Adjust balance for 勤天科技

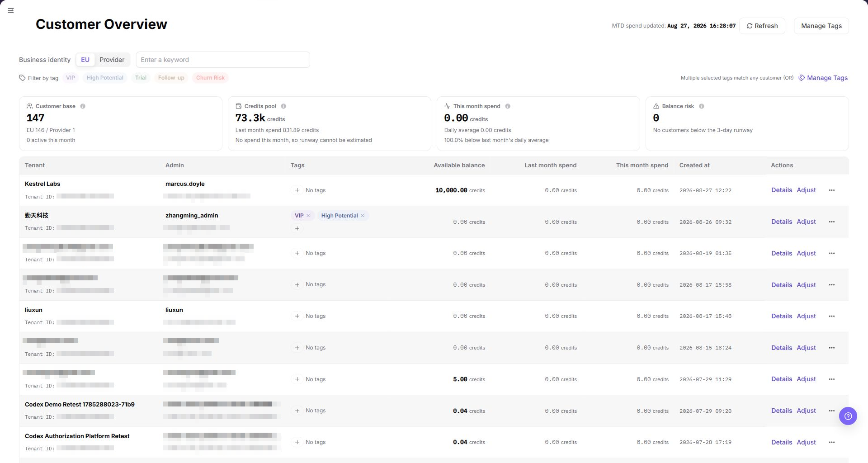806,222
